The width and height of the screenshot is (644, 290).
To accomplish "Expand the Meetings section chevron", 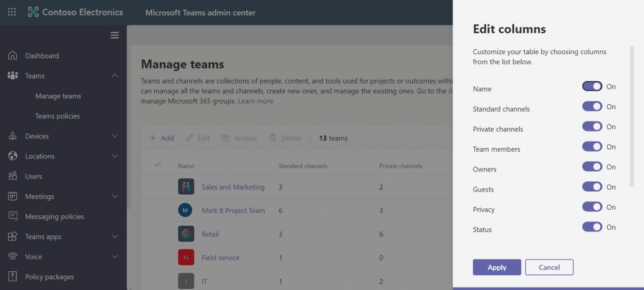I will point(115,196).
